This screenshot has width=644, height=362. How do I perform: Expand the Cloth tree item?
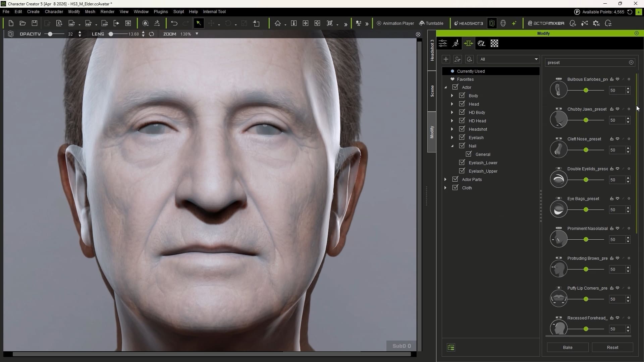point(445,188)
